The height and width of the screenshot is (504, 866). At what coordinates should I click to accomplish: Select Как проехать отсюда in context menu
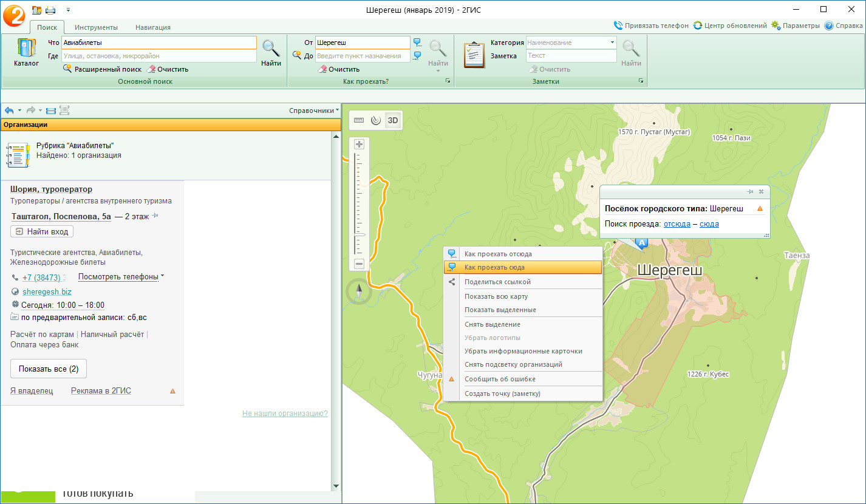pyautogui.click(x=523, y=254)
